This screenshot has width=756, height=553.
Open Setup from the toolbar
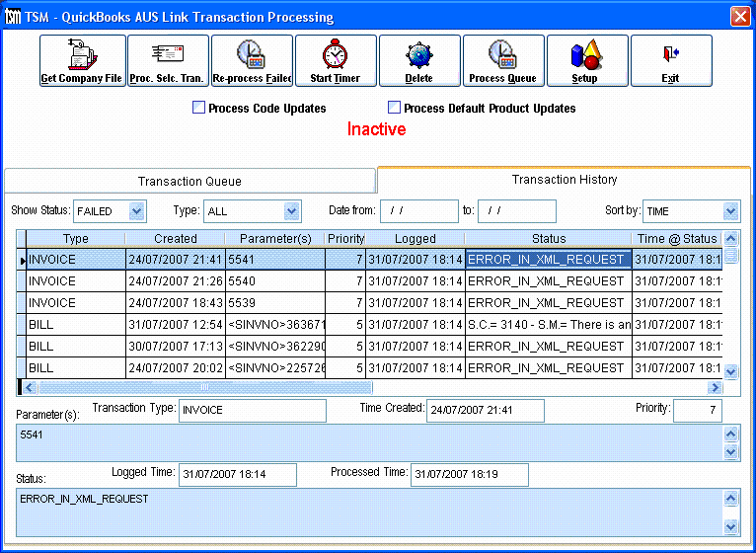tap(585, 60)
